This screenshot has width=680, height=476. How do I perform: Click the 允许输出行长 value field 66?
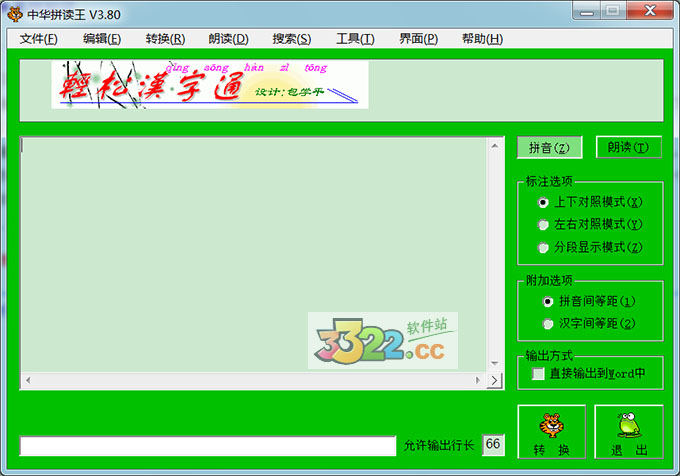click(493, 445)
